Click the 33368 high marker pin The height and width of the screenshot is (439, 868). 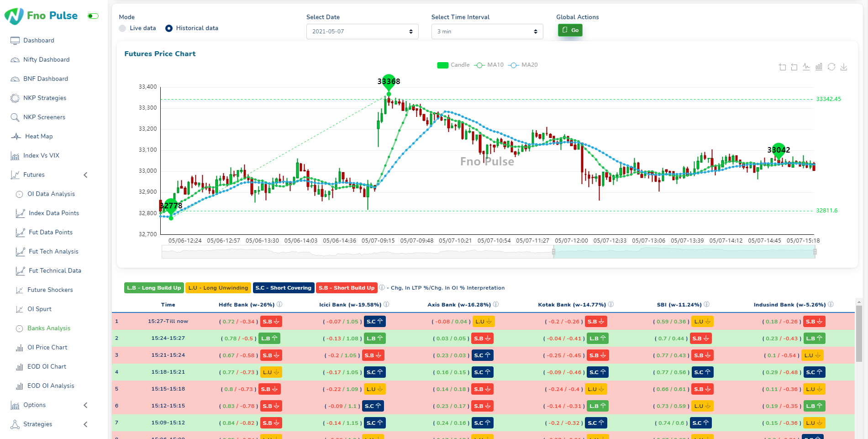click(x=389, y=82)
